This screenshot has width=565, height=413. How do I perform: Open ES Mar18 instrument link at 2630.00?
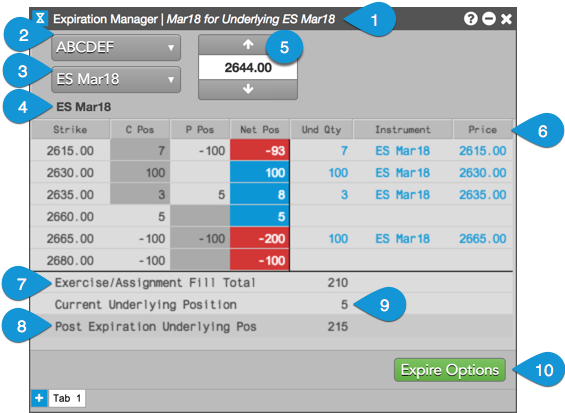tap(402, 173)
